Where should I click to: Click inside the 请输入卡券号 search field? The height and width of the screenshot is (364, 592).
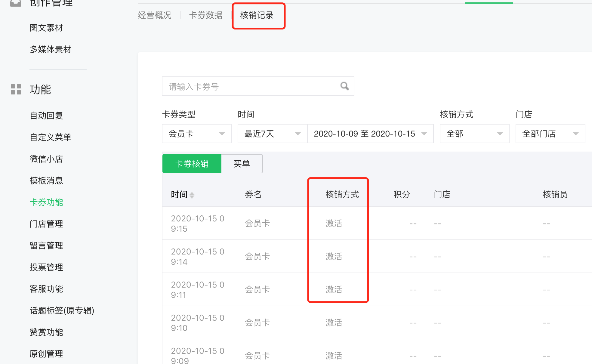(250, 87)
